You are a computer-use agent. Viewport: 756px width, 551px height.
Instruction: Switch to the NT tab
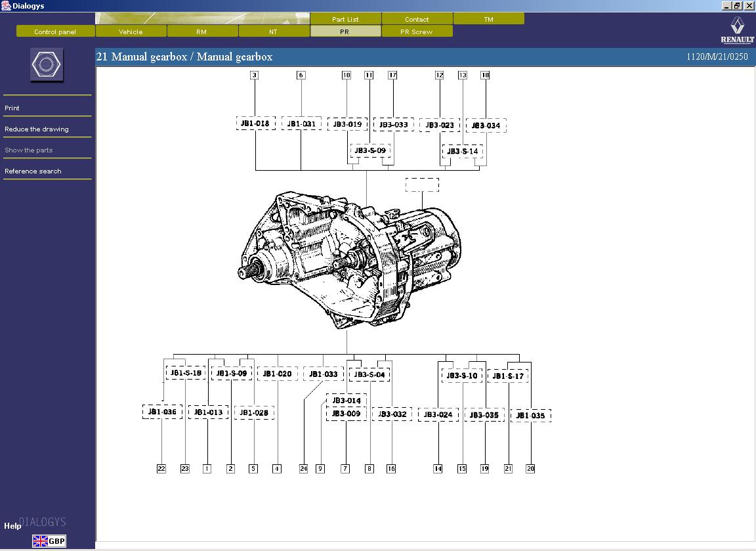pos(274,32)
